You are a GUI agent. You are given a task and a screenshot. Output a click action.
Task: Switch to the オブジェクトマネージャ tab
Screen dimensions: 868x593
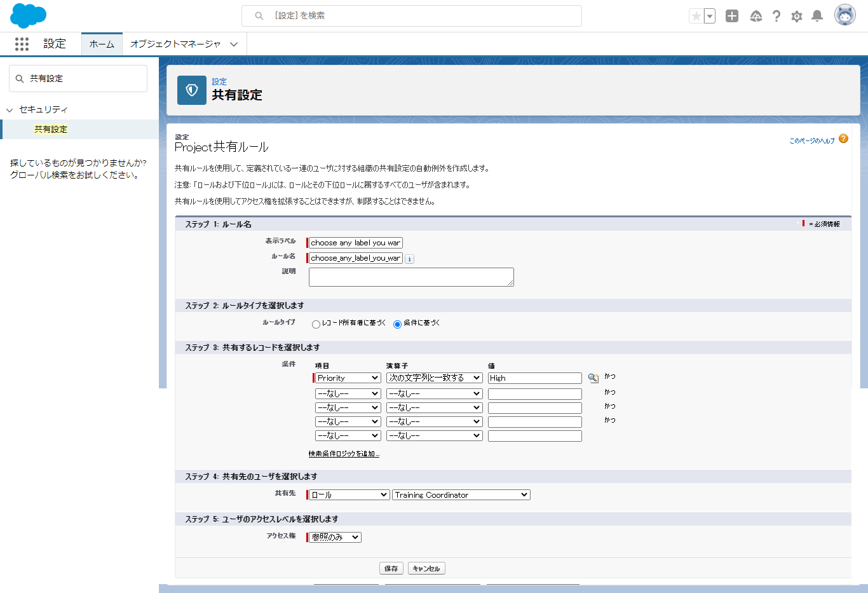[x=175, y=44]
